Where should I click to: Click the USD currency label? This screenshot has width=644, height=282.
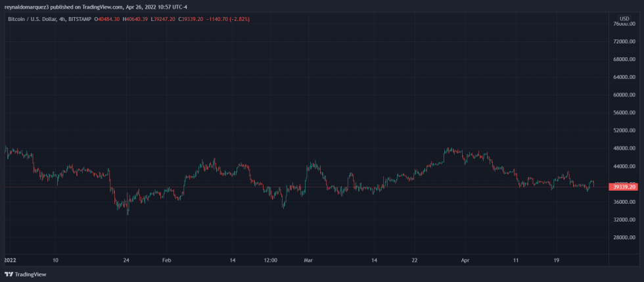point(624,19)
